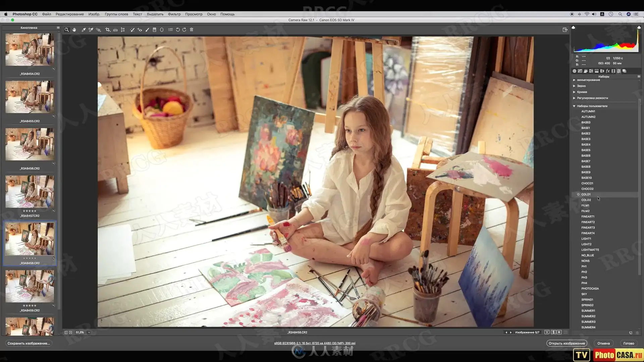Select the Red Eye Removal tool
The width and height of the screenshot is (644, 362).
point(140,30)
